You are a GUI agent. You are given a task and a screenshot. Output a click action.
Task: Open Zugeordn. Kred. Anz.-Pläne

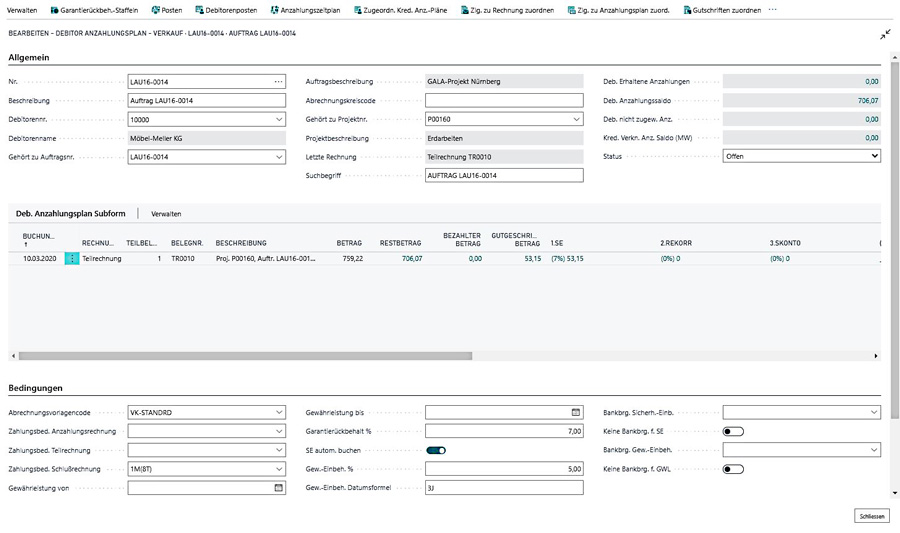pos(400,10)
